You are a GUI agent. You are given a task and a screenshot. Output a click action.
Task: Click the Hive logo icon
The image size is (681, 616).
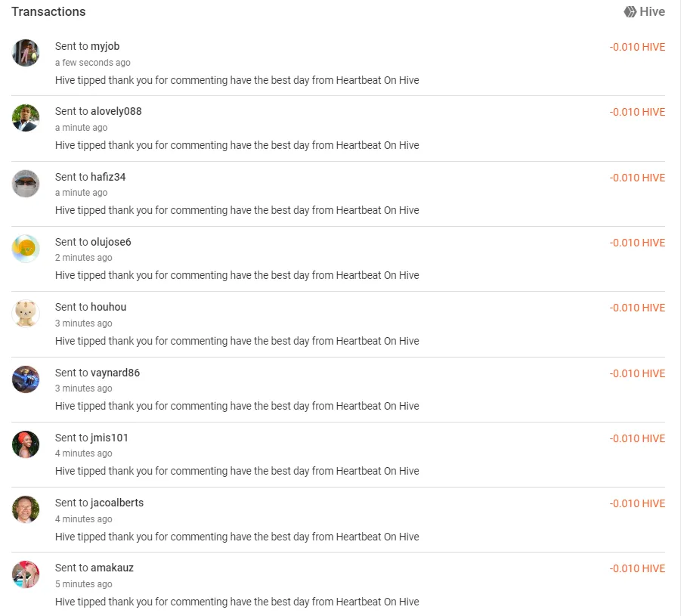click(x=630, y=12)
